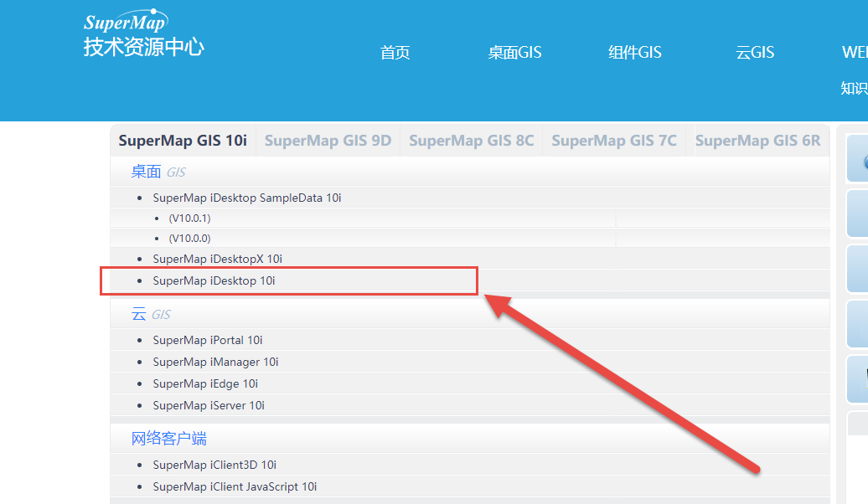
Task: Open SuperMap iServer 10i
Action: tap(209, 405)
